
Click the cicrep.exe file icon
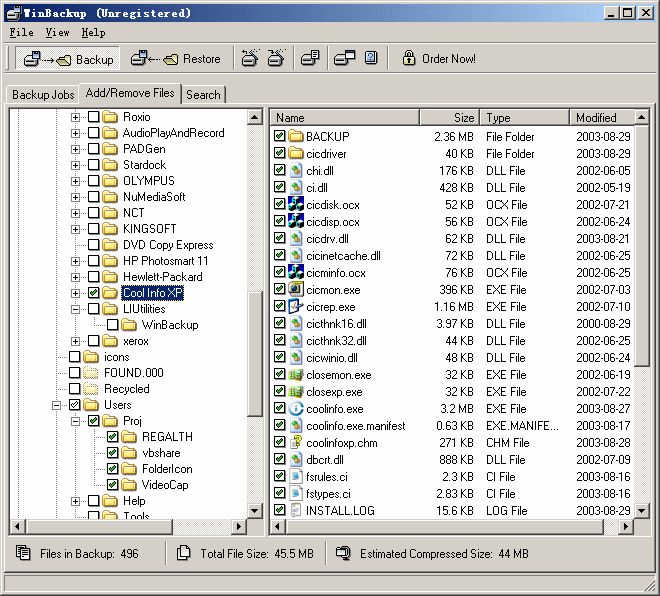(x=296, y=306)
